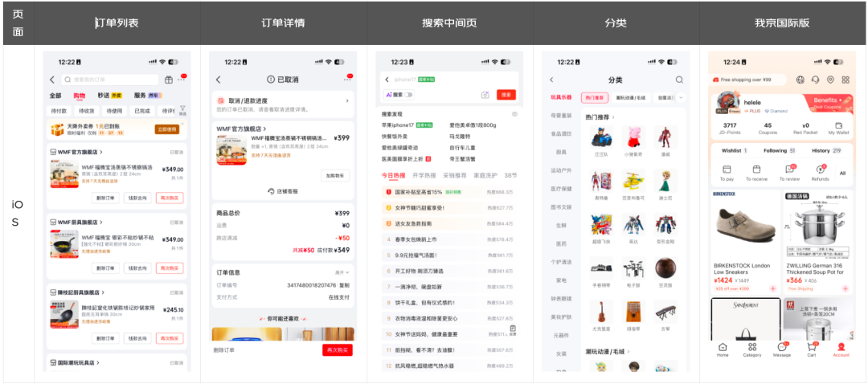This screenshot has height=384, width=868.
Task: Open 汪汪队 toy category
Action: [x=600, y=141]
